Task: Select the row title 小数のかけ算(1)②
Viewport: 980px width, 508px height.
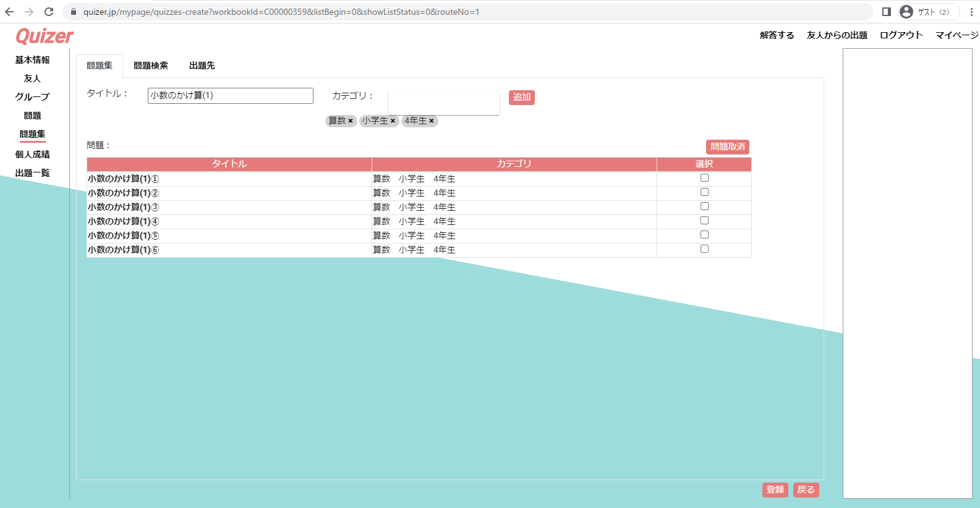Action: [123, 193]
